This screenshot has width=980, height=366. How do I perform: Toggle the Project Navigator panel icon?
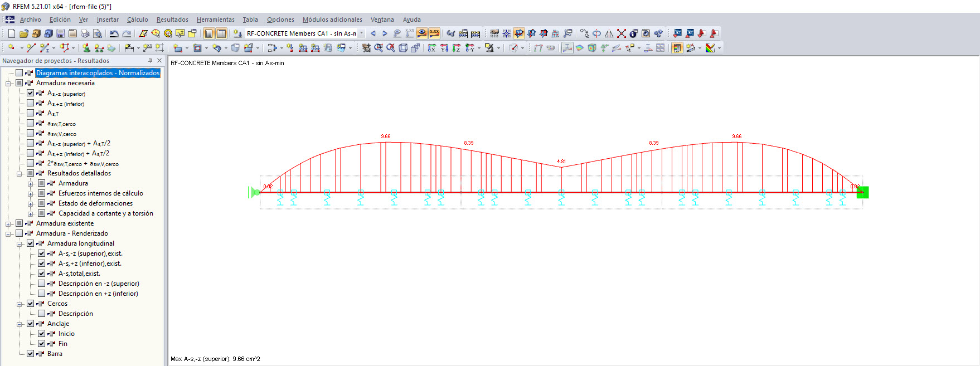click(209, 33)
